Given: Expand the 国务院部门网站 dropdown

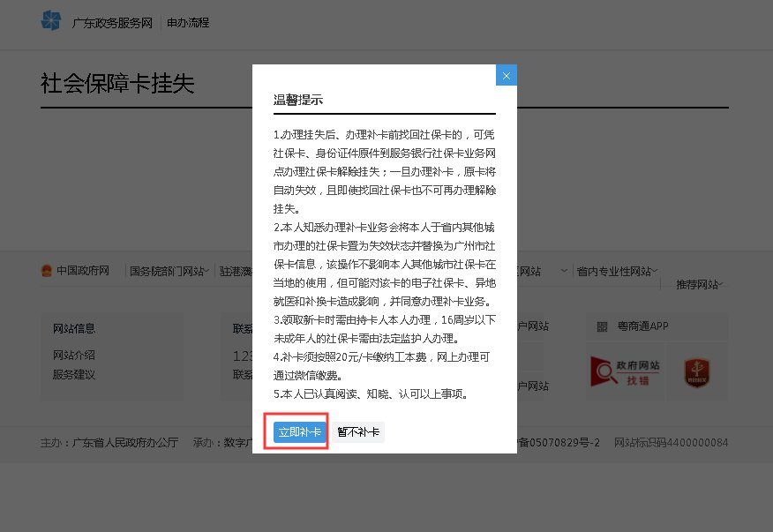Looking at the screenshot, I should click(x=169, y=271).
